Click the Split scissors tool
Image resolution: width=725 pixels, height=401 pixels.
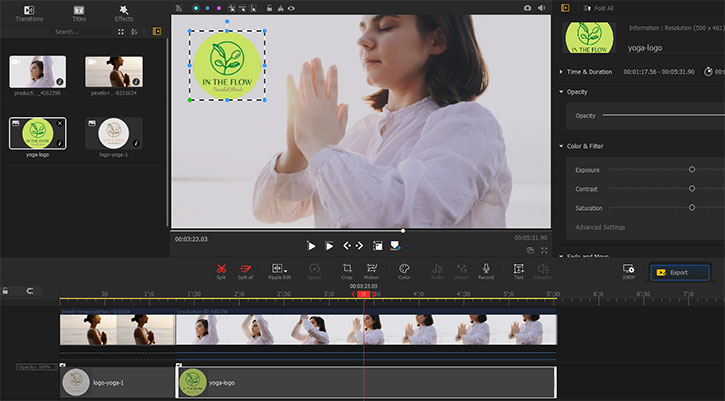221,268
